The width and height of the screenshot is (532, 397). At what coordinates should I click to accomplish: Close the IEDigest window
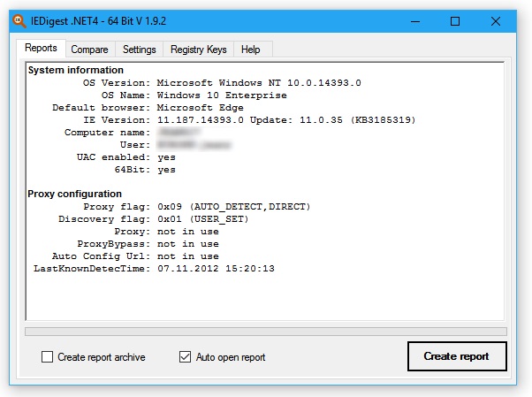(496, 21)
